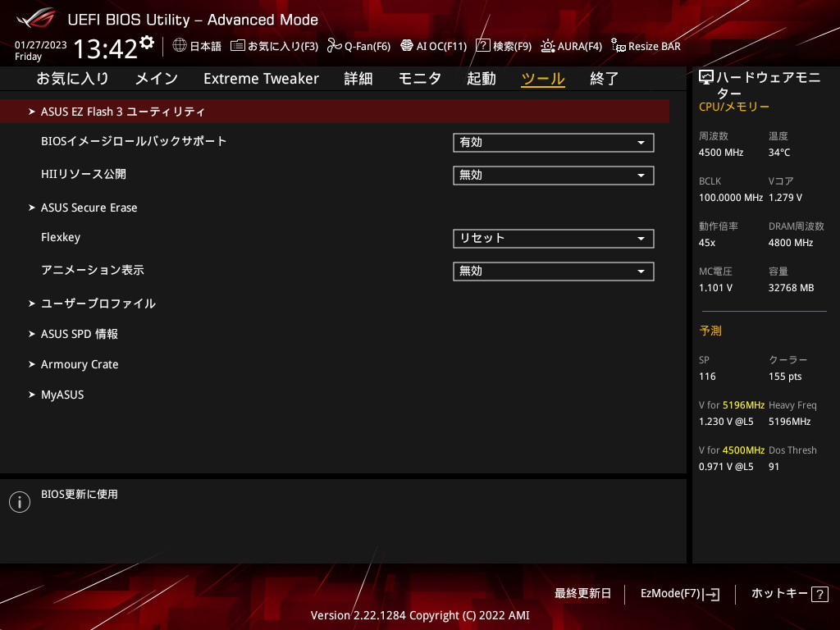The image size is (840, 630).
Task: Click the Resize BAR icon
Action: pos(619,46)
